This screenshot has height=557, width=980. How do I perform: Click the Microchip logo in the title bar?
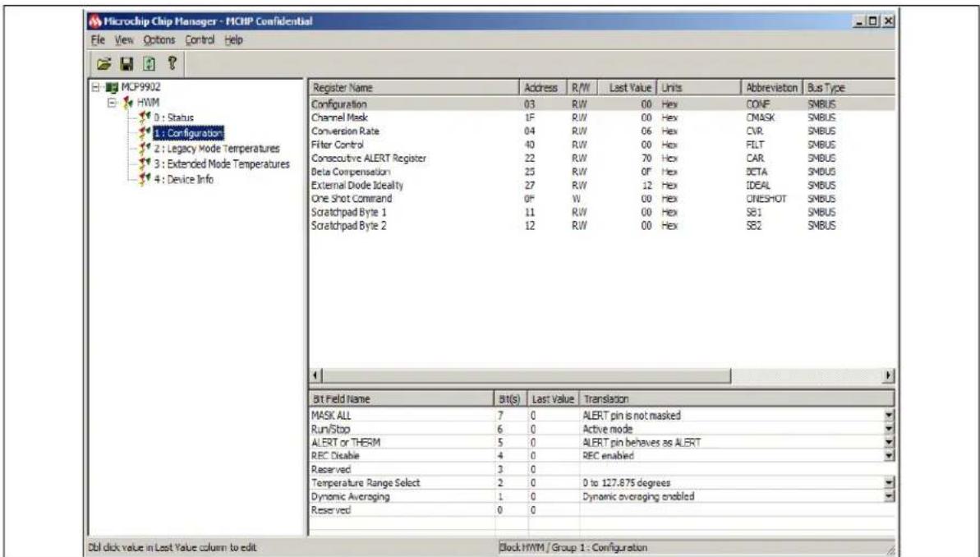click(x=94, y=21)
